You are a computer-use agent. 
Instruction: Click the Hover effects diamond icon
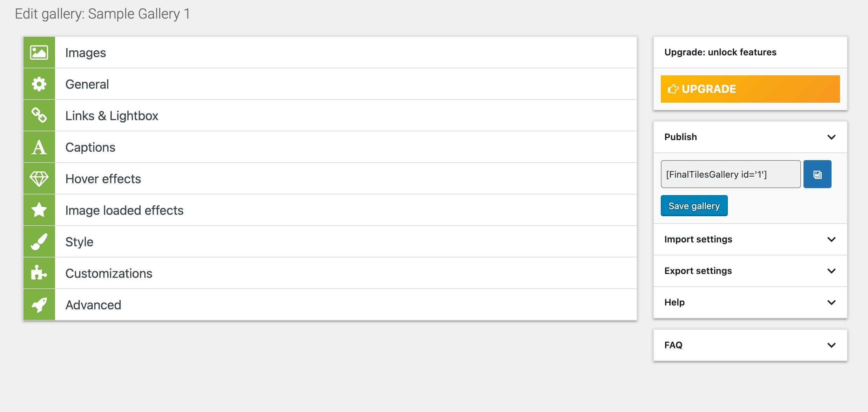pyautogui.click(x=39, y=179)
